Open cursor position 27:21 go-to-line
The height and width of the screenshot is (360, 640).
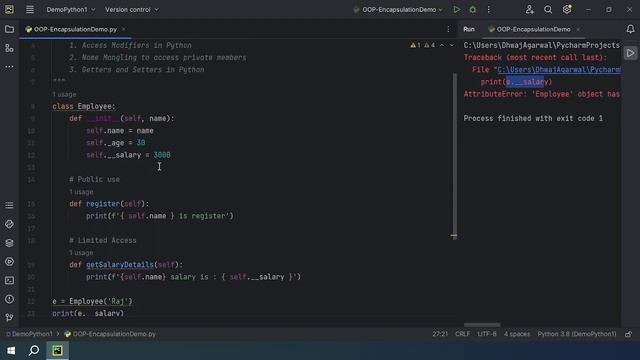(x=440, y=334)
